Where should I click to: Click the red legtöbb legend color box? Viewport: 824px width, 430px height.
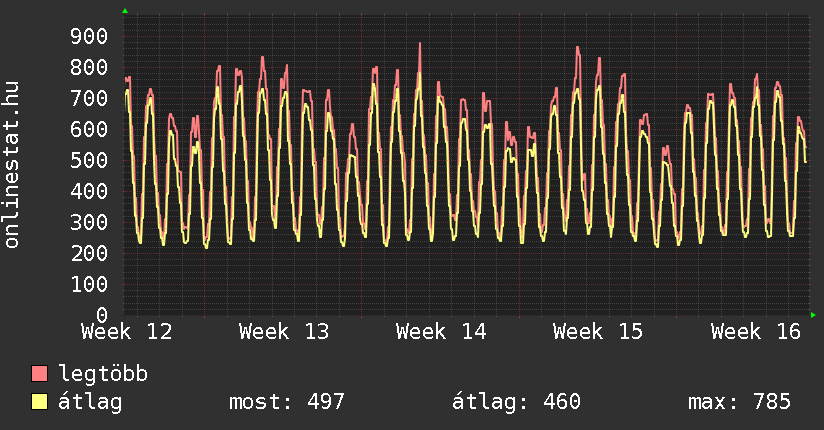click(40, 374)
